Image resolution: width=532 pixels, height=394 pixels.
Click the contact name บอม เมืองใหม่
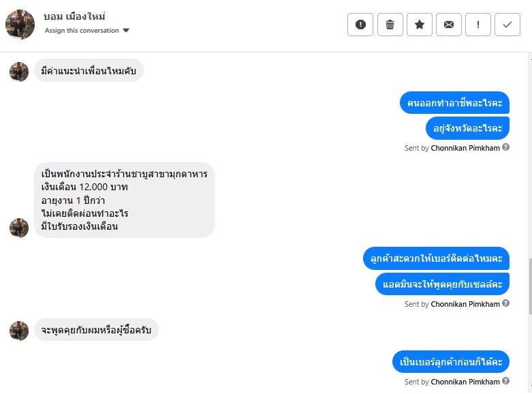click(x=74, y=16)
